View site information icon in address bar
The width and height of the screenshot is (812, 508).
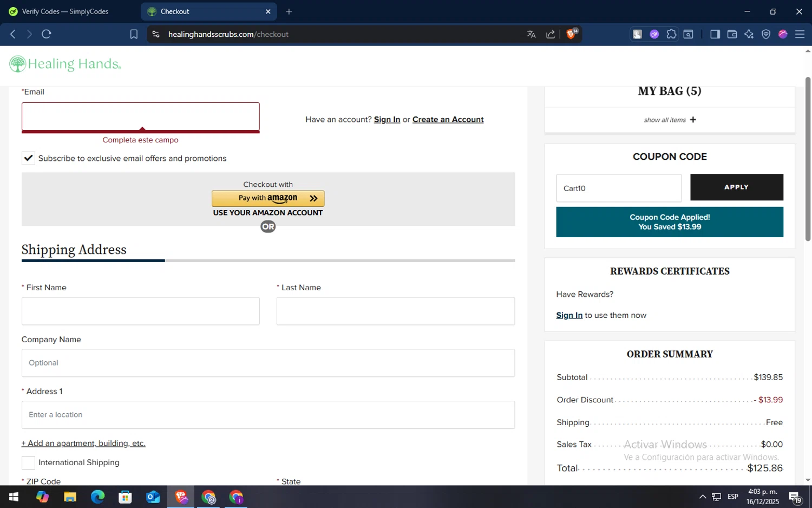click(x=156, y=34)
